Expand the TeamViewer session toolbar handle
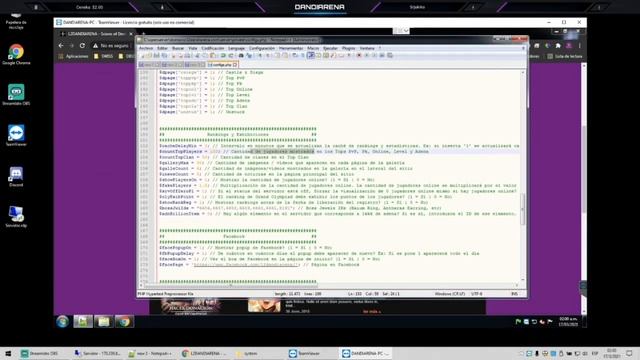The width and height of the screenshot is (640, 360). 401,31
